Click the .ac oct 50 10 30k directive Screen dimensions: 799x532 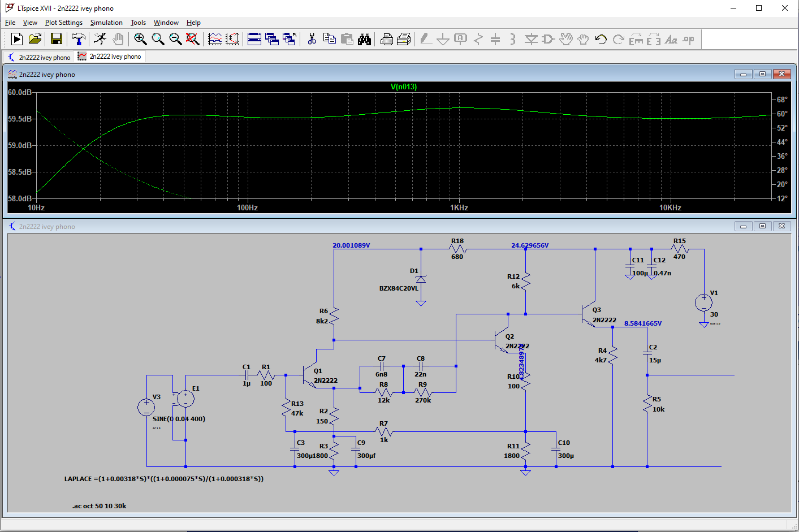point(99,506)
